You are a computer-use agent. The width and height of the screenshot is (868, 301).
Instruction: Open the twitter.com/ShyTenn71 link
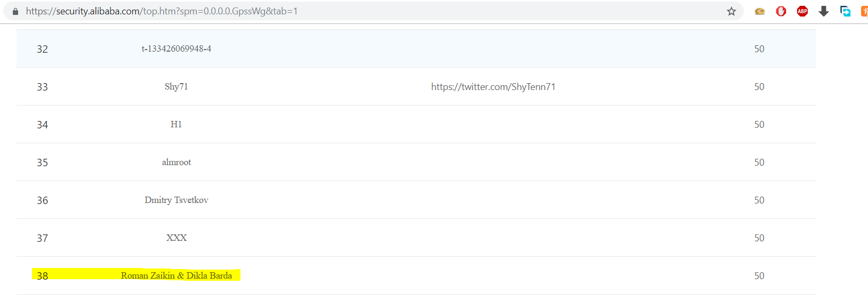[493, 87]
